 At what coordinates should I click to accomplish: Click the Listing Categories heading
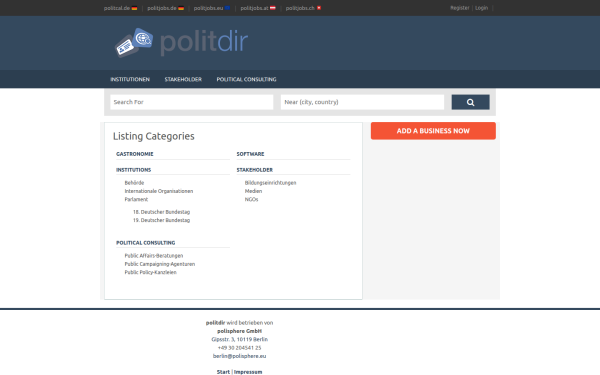point(153,136)
